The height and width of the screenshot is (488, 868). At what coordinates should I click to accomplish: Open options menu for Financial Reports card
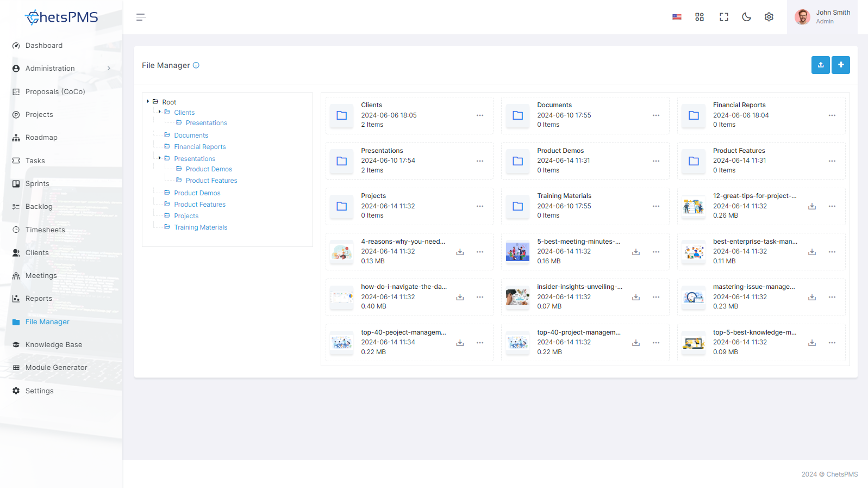point(832,115)
